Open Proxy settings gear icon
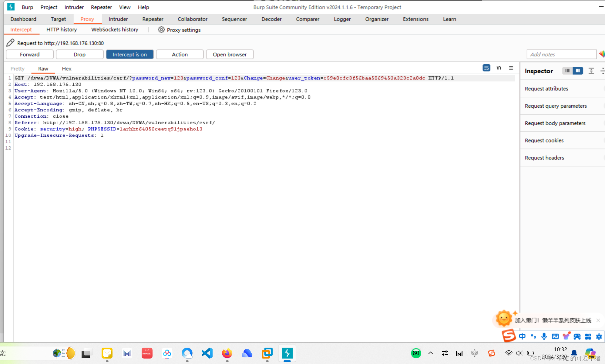Viewport: 605px width, 364px height. [x=161, y=30]
